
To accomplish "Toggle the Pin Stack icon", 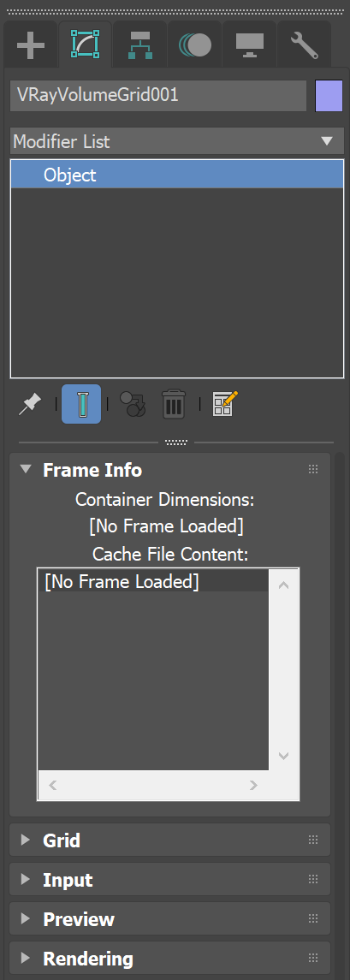I will 30,404.
